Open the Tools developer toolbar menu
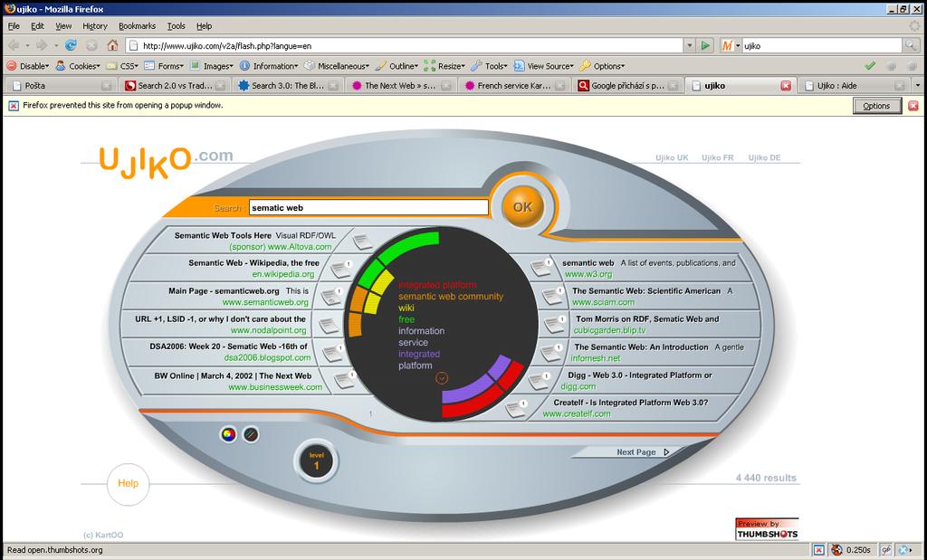The height and width of the screenshot is (560, 927). pos(490,66)
